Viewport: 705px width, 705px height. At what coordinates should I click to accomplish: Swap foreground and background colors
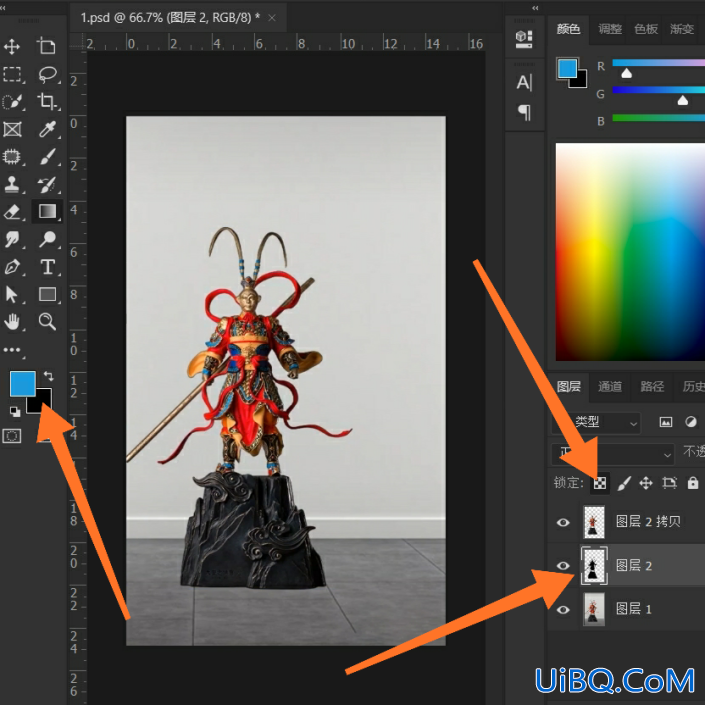48,376
